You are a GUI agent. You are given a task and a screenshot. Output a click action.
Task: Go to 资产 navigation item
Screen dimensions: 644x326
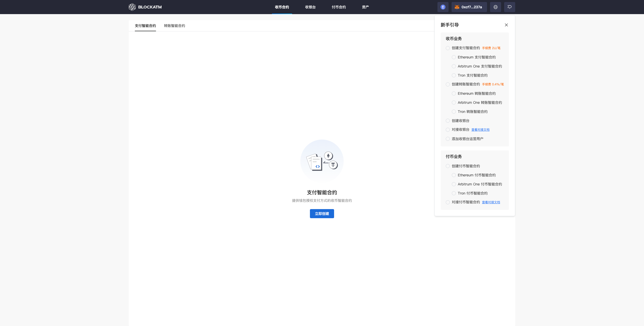click(365, 7)
